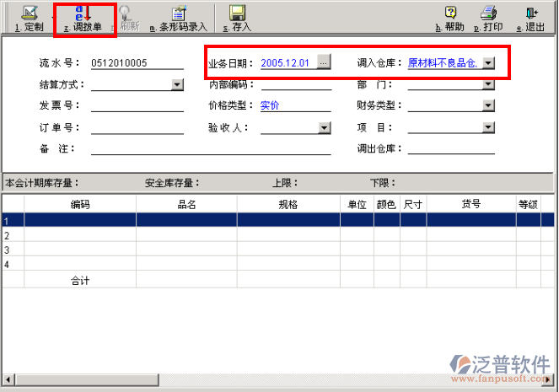The height and width of the screenshot is (392, 559).
Task: Expand the 调入仓库 warehouse dropdown
Action: coord(488,63)
